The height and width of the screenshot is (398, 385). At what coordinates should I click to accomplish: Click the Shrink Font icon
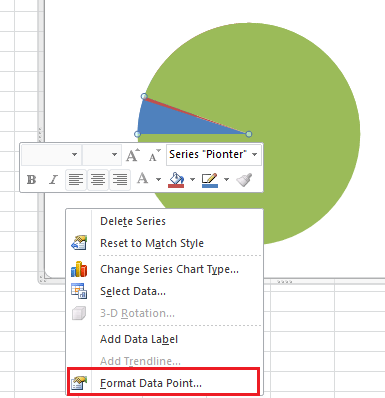coord(154,155)
